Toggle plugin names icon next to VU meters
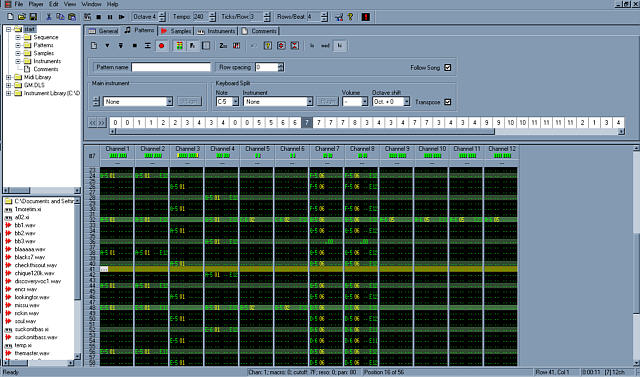The image size is (640, 377). tap(192, 46)
